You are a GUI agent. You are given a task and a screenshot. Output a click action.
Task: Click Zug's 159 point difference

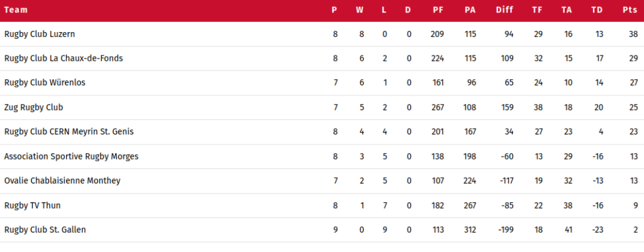508,107
